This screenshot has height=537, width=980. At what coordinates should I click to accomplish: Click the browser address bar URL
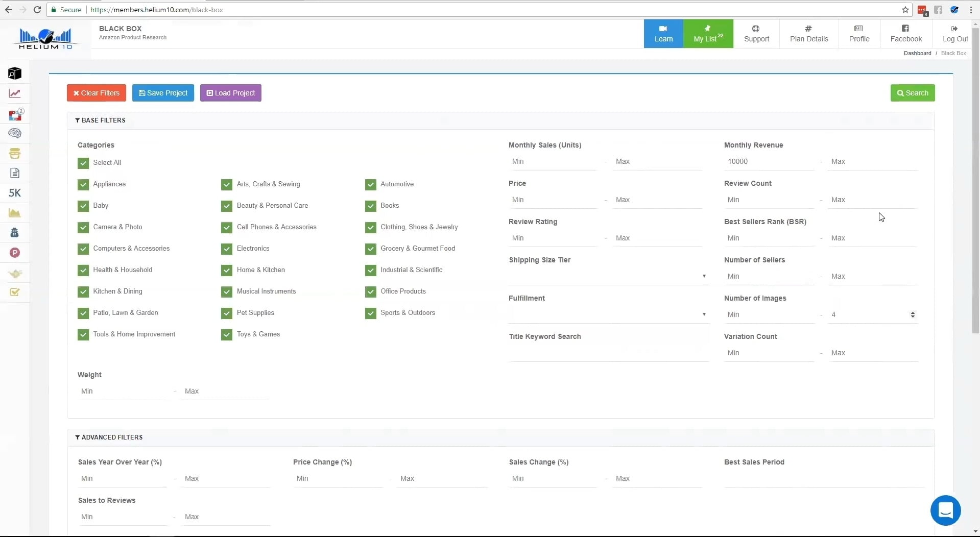click(x=157, y=10)
